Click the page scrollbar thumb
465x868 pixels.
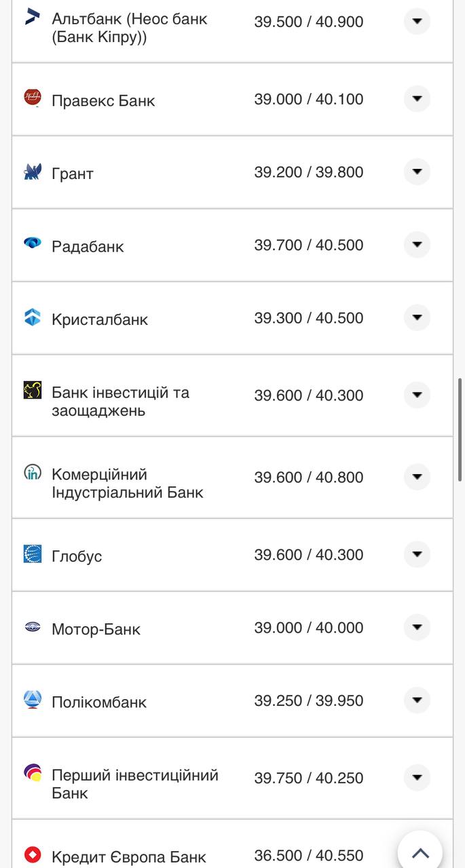(460, 430)
